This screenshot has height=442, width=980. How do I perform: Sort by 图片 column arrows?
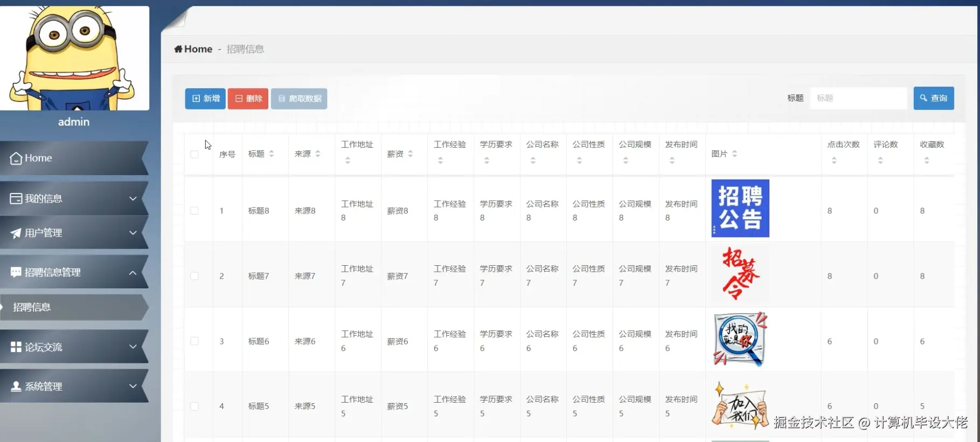734,154
